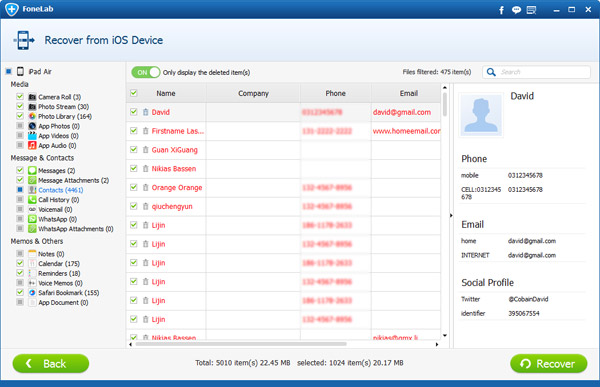Image resolution: width=600 pixels, height=387 pixels.
Task: Sort by the Name column header
Action: (x=166, y=93)
